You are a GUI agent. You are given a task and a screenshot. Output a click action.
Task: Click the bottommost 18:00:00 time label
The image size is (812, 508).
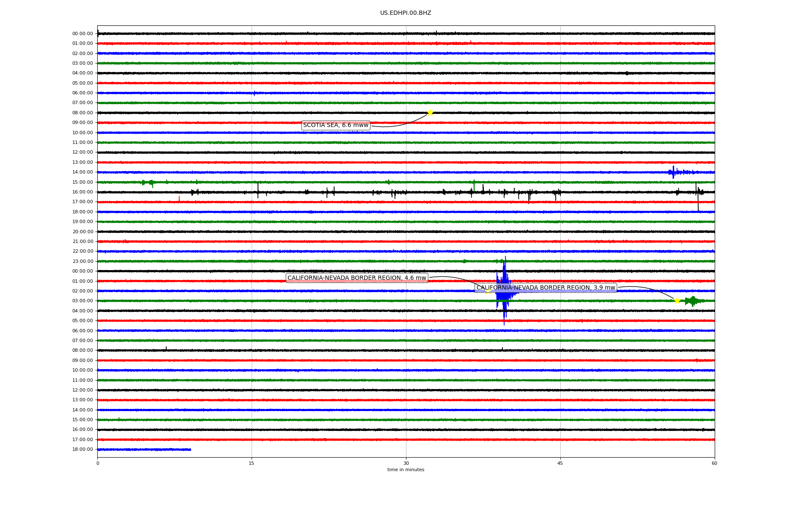[x=82, y=450]
